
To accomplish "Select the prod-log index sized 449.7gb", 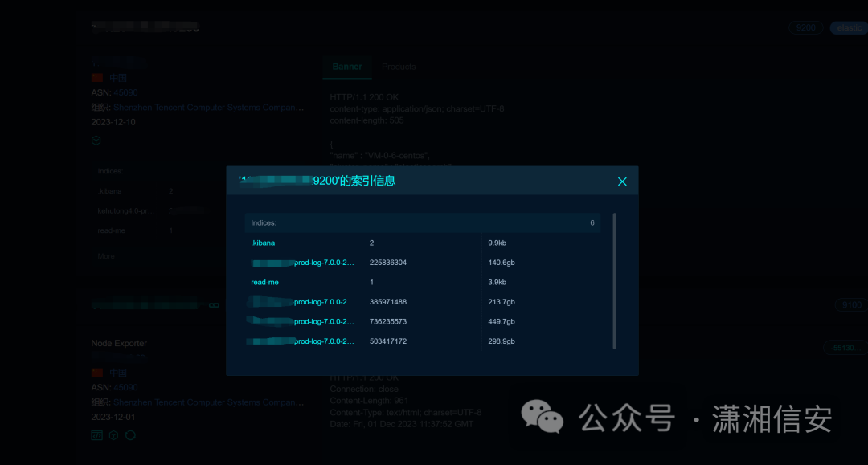I will (x=302, y=321).
